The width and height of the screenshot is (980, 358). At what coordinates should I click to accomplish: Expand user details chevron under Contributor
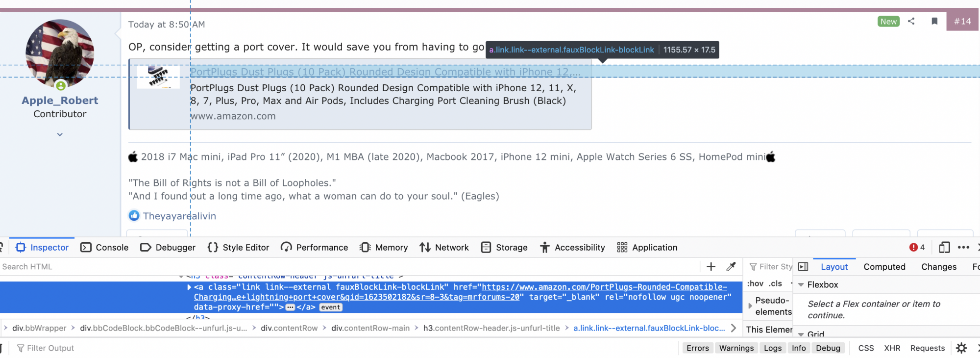click(60, 134)
